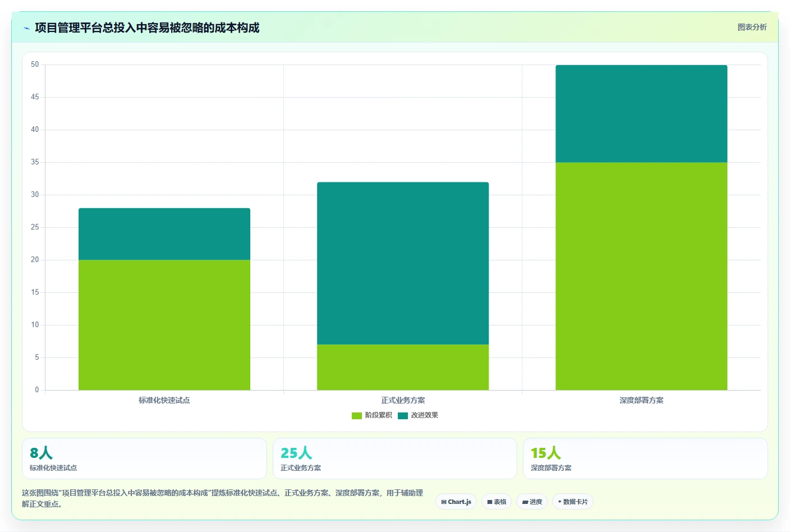This screenshot has width=790, height=532.
Task: Click the chart title 项目管理平台总投入中容易被忽略的成本构成
Action: [147, 27]
